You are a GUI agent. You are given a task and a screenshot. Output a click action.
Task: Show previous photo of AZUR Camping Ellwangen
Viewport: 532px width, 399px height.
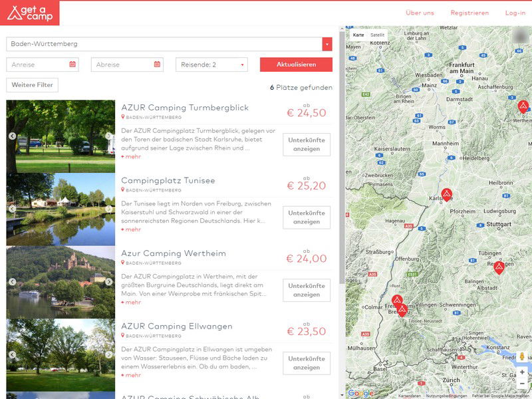pyautogui.click(x=12, y=355)
